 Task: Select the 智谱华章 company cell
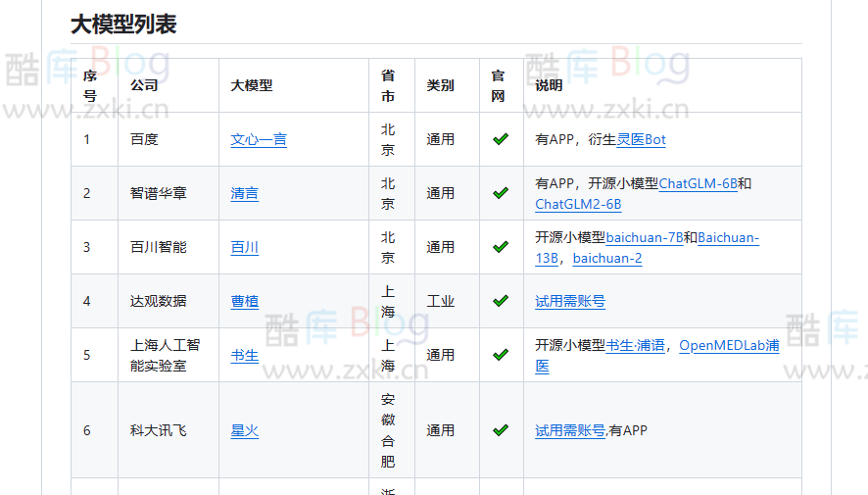coord(169,193)
